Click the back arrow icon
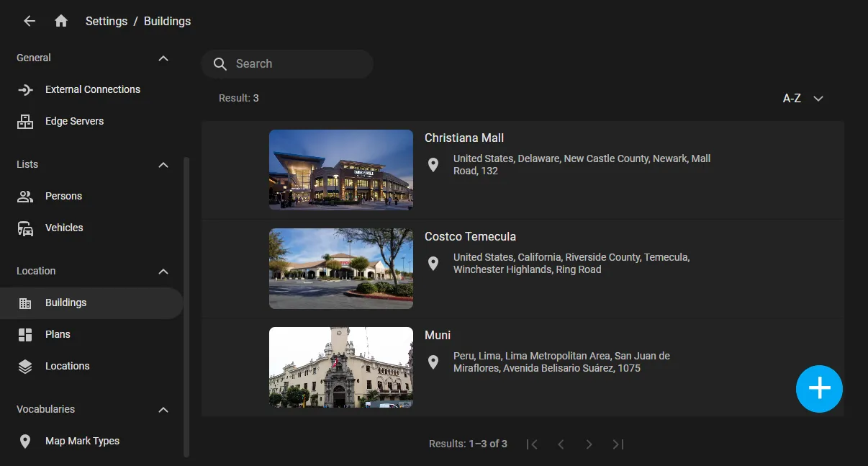This screenshot has width=868, height=466. [x=30, y=21]
